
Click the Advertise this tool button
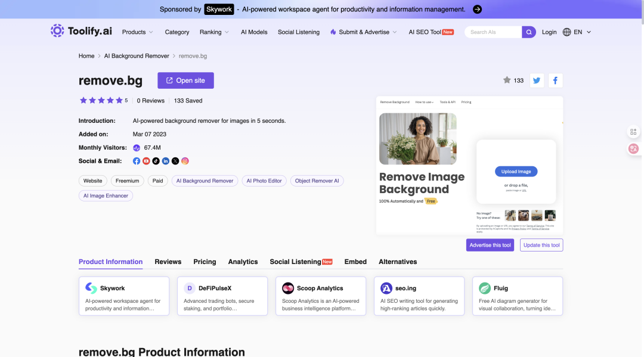tap(490, 245)
